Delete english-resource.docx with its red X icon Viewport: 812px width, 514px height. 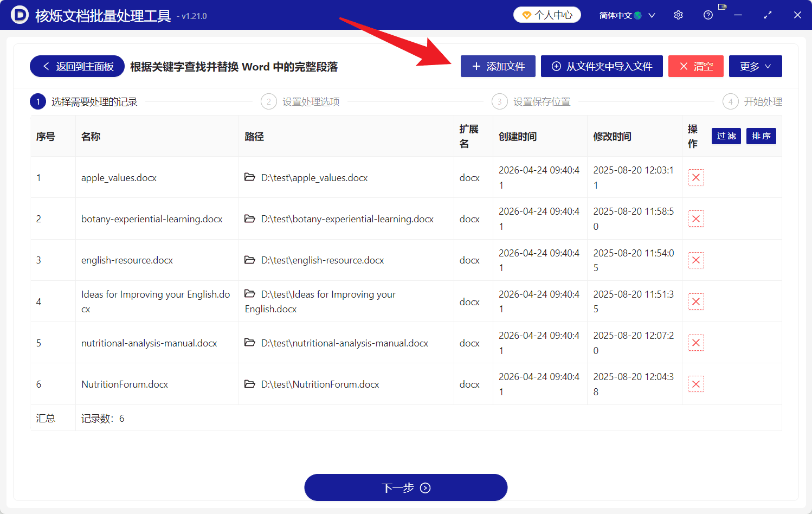696,260
